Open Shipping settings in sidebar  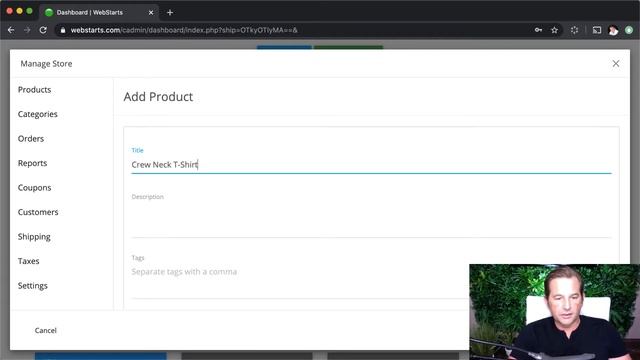(x=34, y=237)
